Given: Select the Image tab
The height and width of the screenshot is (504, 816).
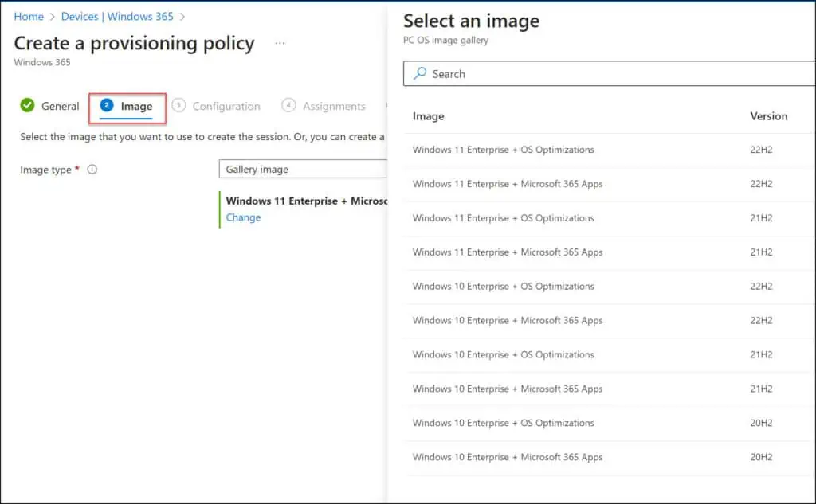Looking at the screenshot, I should tap(127, 107).
